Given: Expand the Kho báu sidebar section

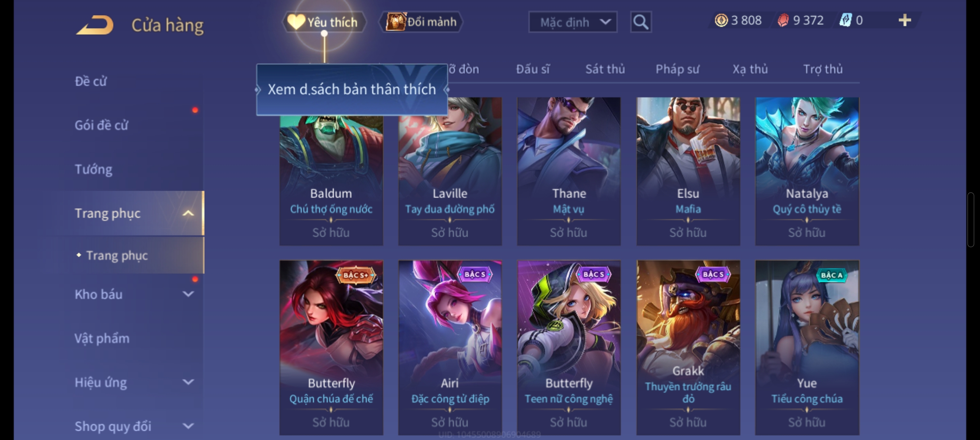Looking at the screenshot, I should (188, 294).
